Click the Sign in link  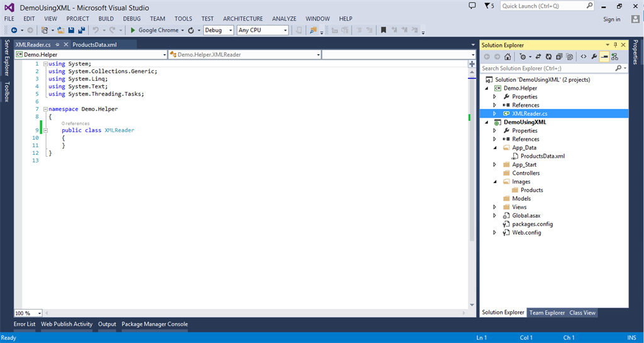tap(611, 20)
